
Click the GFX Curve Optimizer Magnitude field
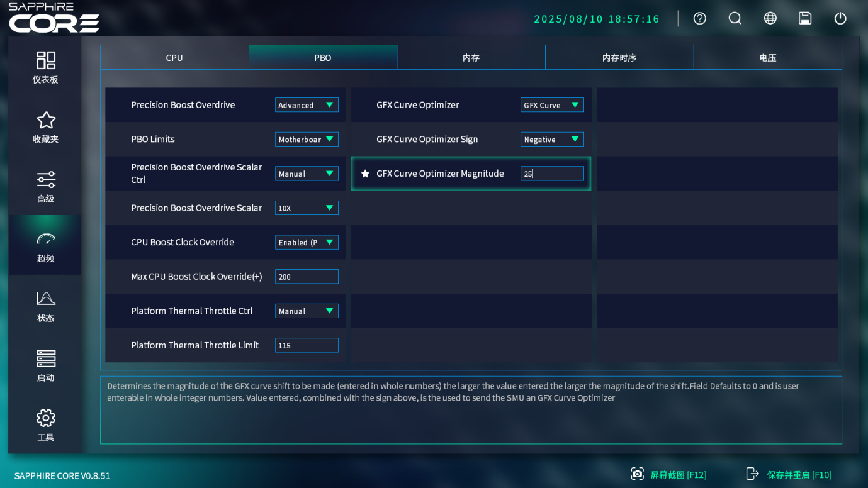552,174
